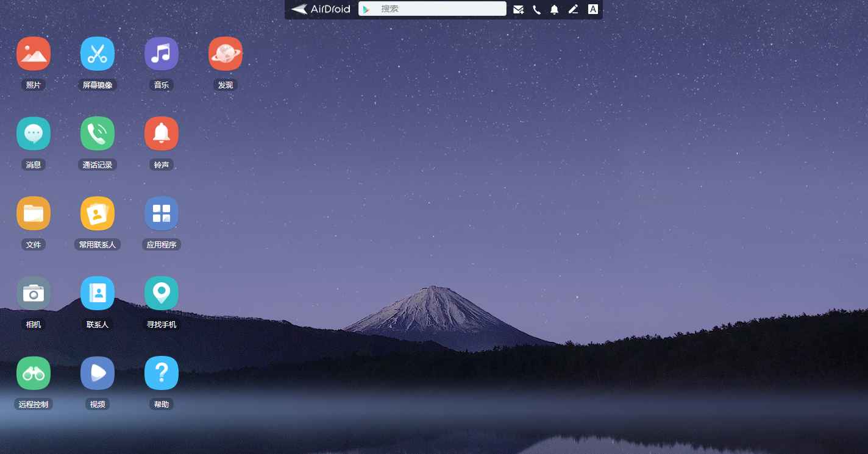Open 远程控制 remote control
This screenshot has width=868, height=454.
[34, 372]
